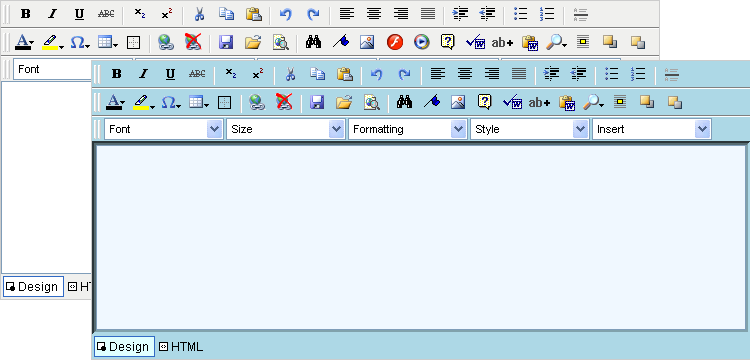Click inside blue front editor text area

click(421, 237)
